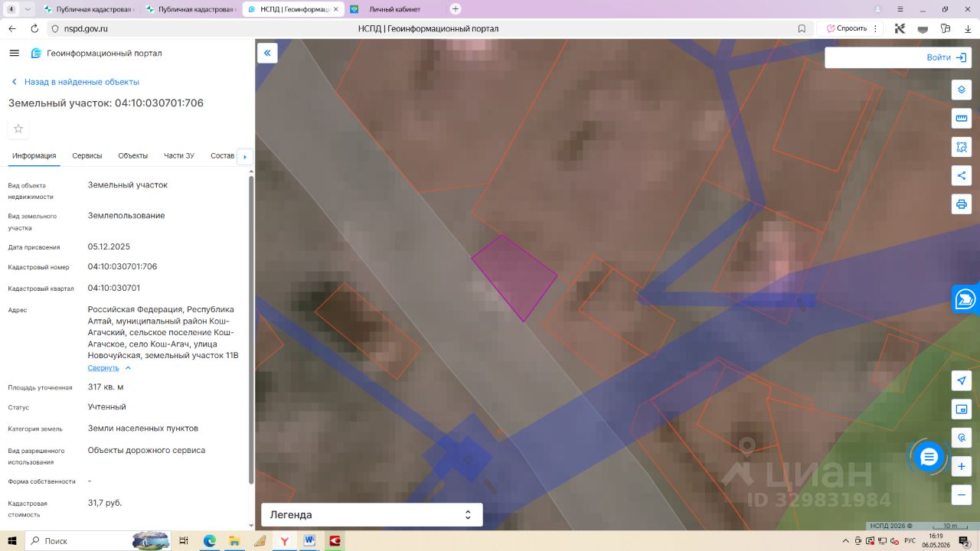Switch to the Части ЗУ tab

tap(179, 155)
